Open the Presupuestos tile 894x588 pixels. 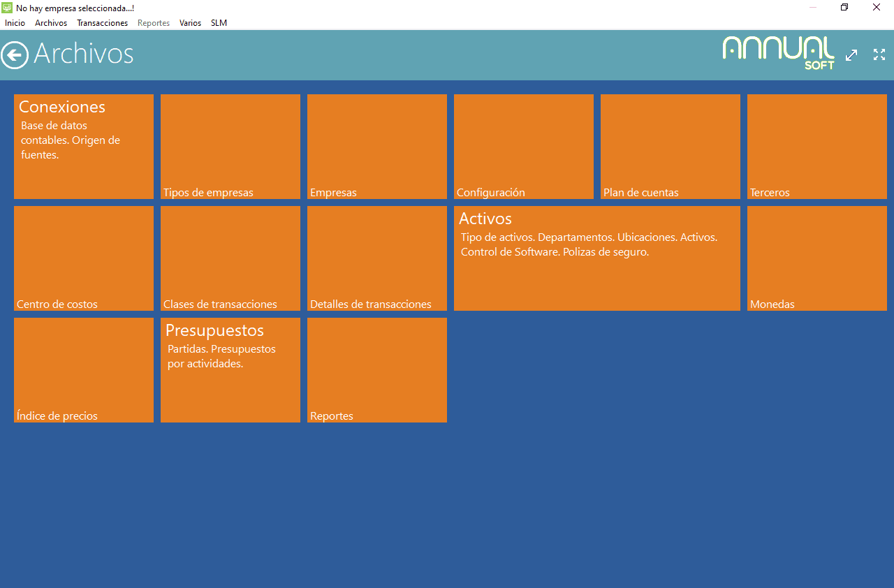pos(230,370)
